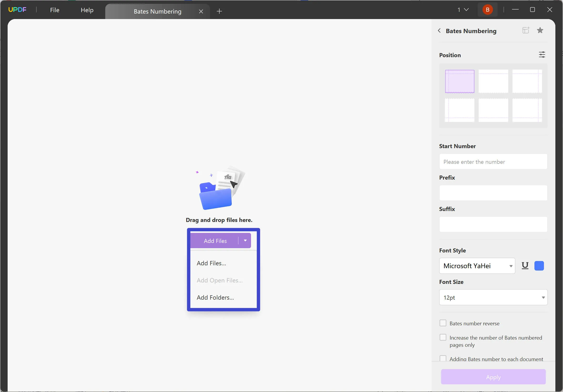Expand the Add Files split button arrow
This screenshot has width=563, height=392.
point(245,241)
